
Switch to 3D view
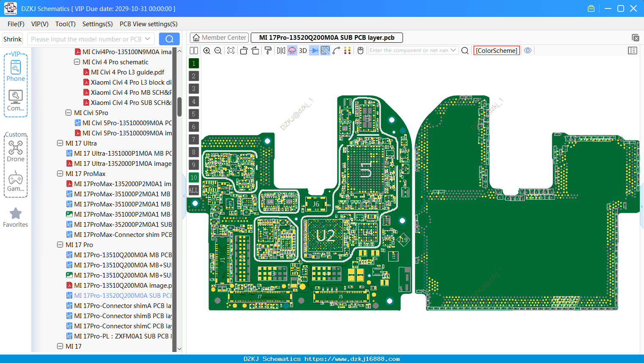(303, 50)
